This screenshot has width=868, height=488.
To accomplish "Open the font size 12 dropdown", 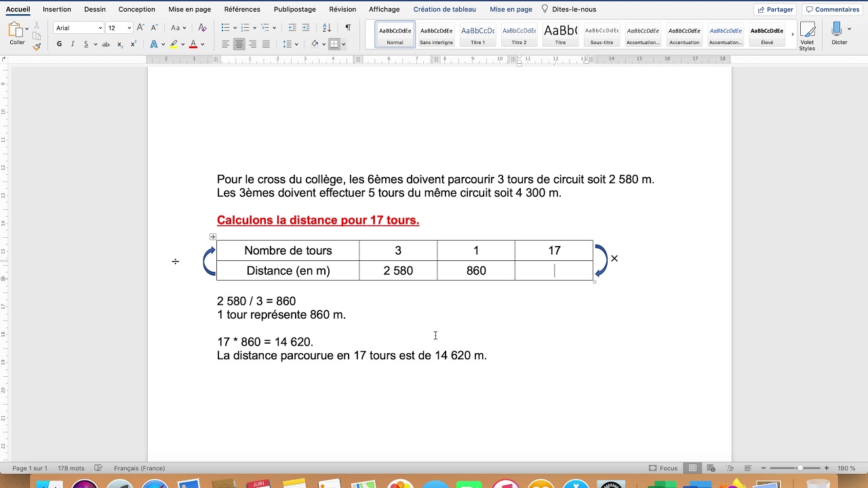I will click(x=129, y=28).
